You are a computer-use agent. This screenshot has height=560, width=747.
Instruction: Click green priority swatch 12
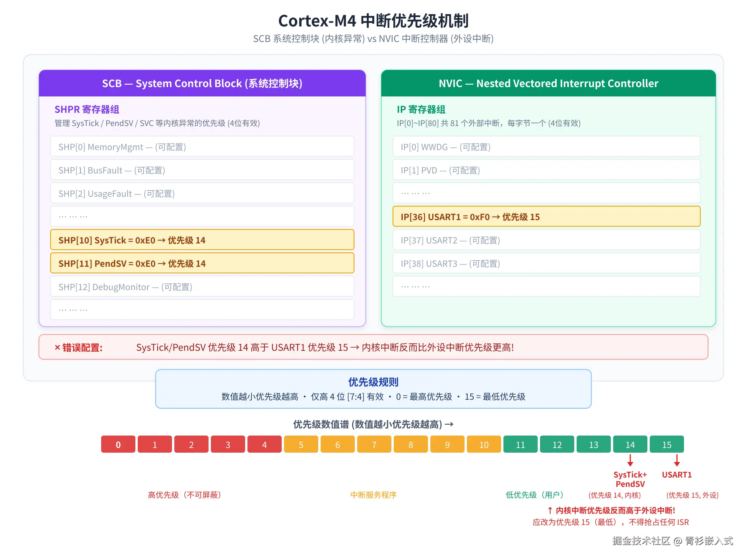coord(557,444)
